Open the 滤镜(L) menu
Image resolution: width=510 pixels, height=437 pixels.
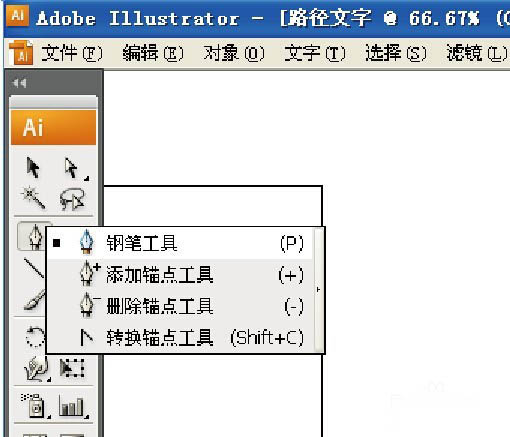477,53
